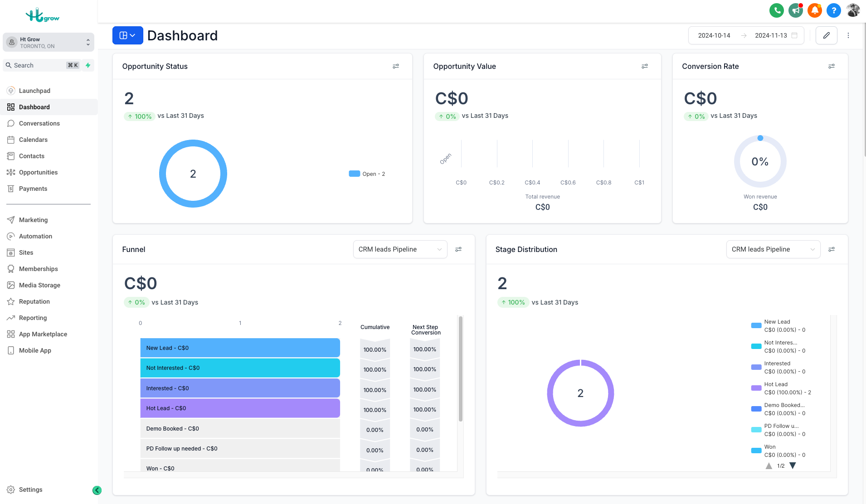Toggle the PD Follow up legend swatch
This screenshot has height=504, width=866.
click(756, 430)
